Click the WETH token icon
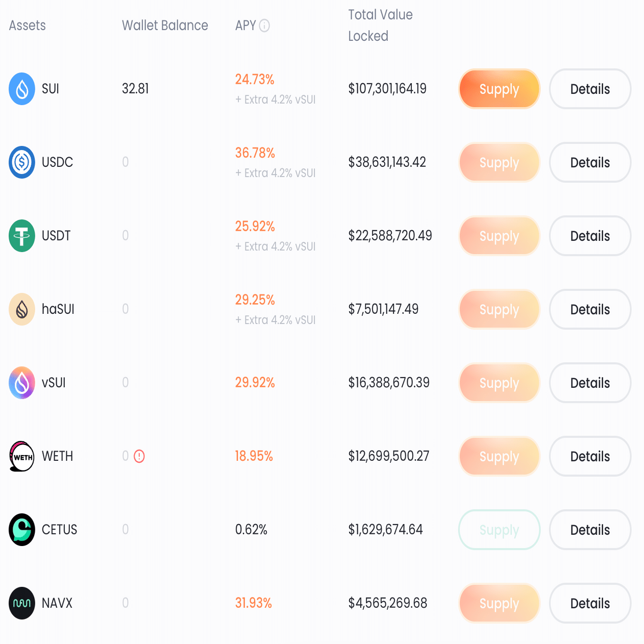The width and height of the screenshot is (644, 644). pos(22,456)
